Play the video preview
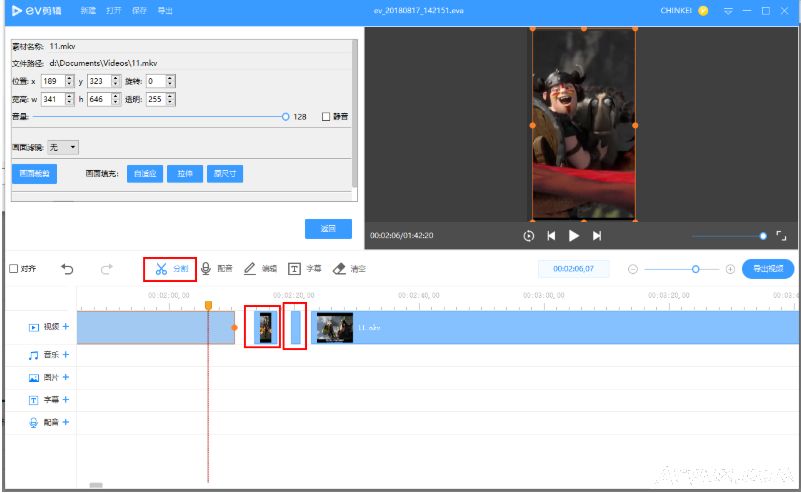 574,236
